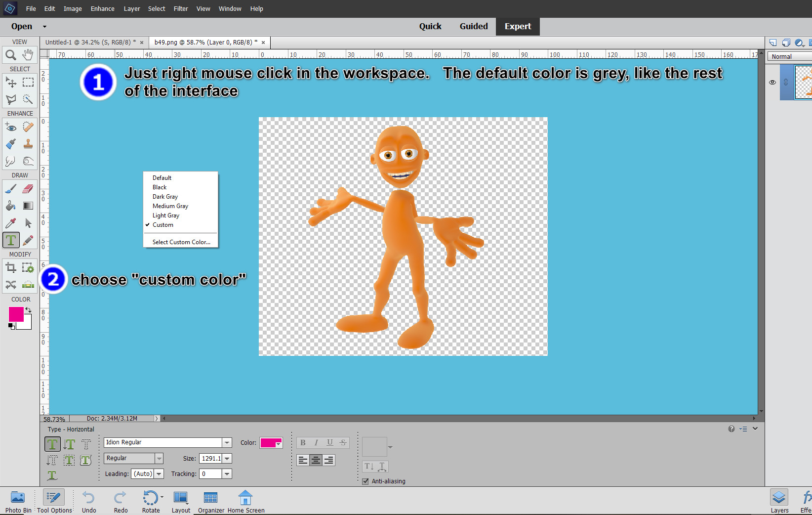Viewport: 812px width, 515px height.
Task: Switch to Guided mode
Action: (473, 27)
